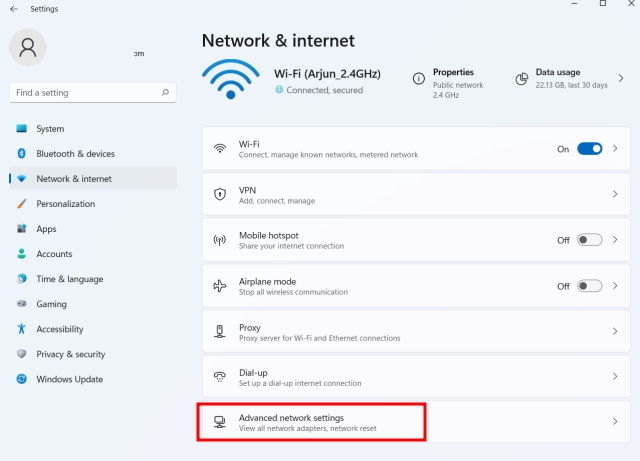Select System in the sidebar
This screenshot has width=640, height=461.
click(93, 129)
